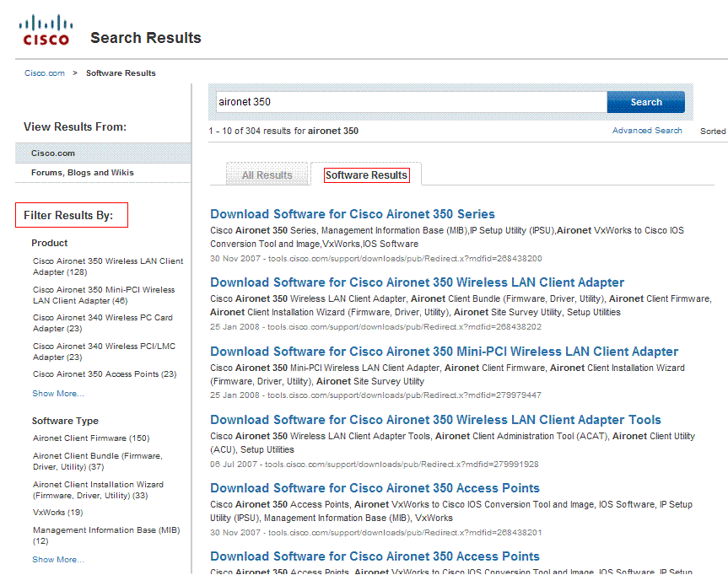Click the Cisco logo
This screenshot has height=575, width=728.
click(x=46, y=30)
